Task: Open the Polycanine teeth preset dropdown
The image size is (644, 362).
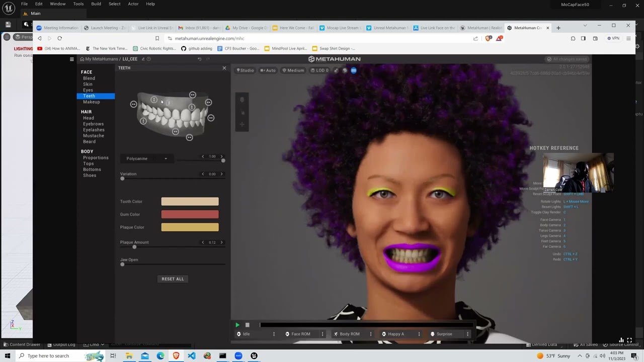Action: [146, 158]
